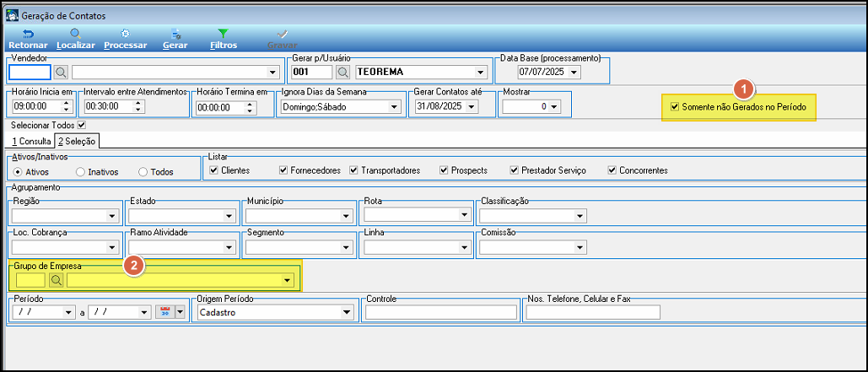Screen dimensions: 868x372
Task: Expand Ignora Dias da Semana dropdown
Action: point(394,107)
